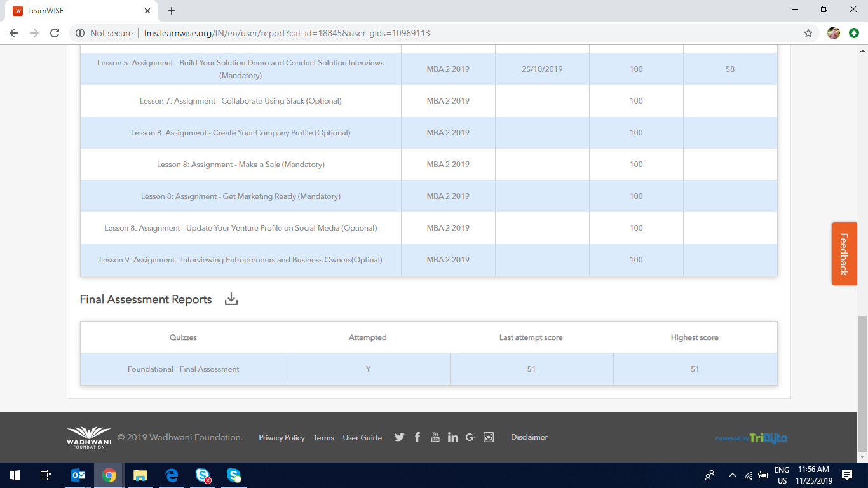Click the Highest score column header
The height and width of the screenshot is (488, 868).
(x=695, y=337)
